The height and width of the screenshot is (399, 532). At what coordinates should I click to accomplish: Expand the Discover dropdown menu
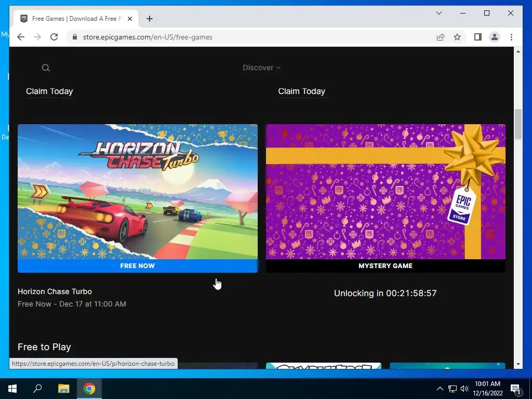coord(262,68)
